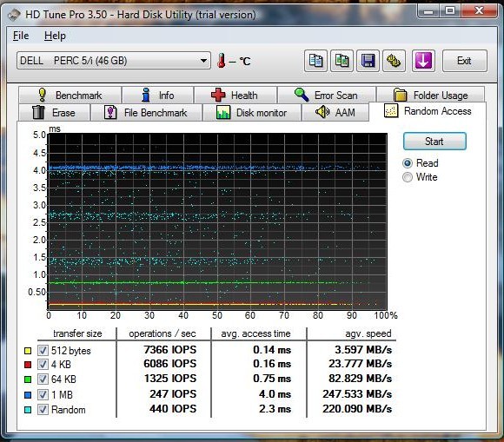Click the purple download arrow icon

(423, 61)
